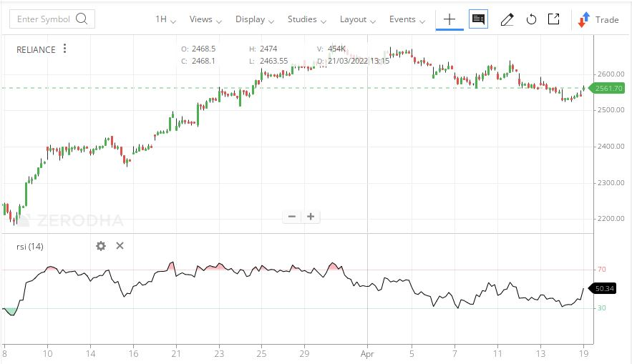
Task: Open the 1H interval dropdown
Action: [165, 19]
